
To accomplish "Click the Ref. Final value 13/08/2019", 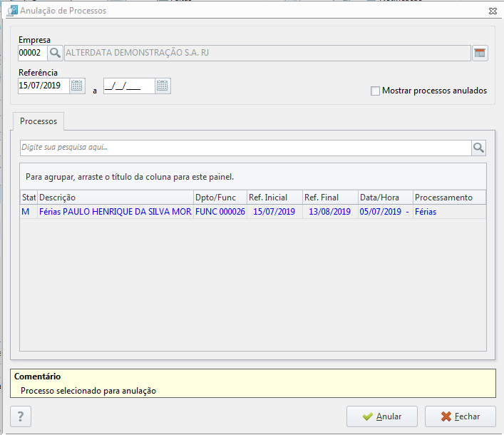I will [x=330, y=212].
